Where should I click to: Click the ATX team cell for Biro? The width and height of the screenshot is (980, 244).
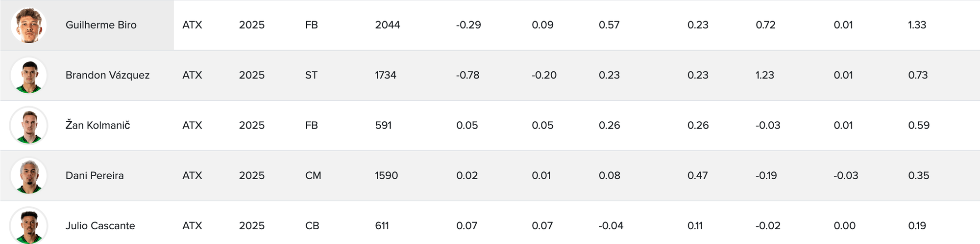tap(192, 25)
